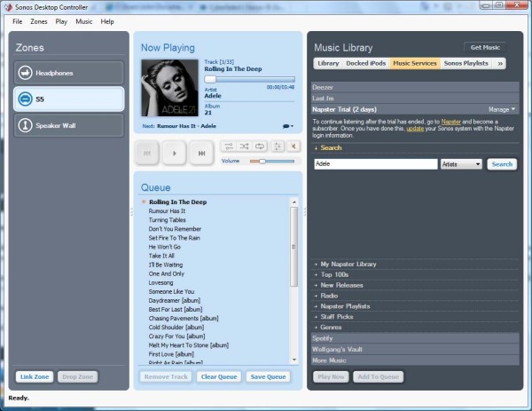
Task: Select Someone Like You in queue
Action: pos(171,291)
